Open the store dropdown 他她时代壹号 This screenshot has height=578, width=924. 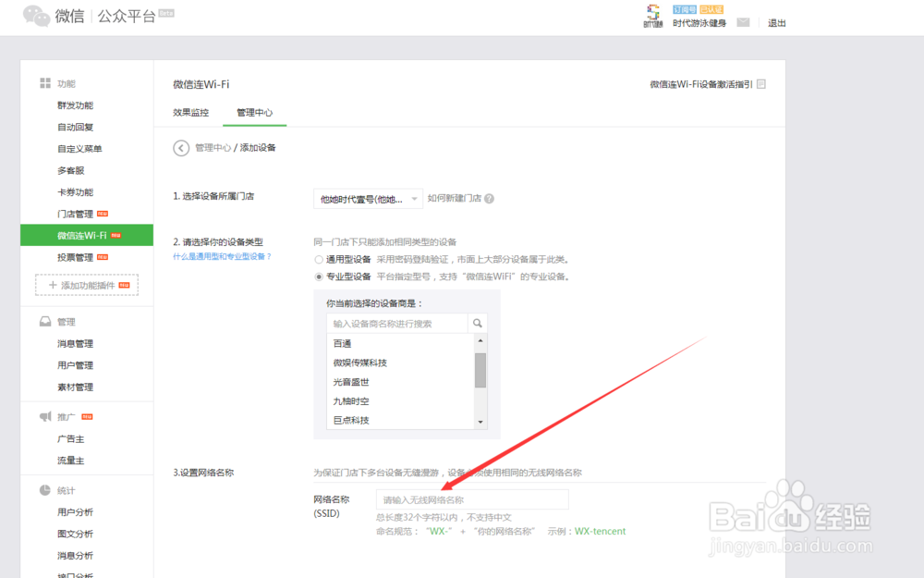369,199
